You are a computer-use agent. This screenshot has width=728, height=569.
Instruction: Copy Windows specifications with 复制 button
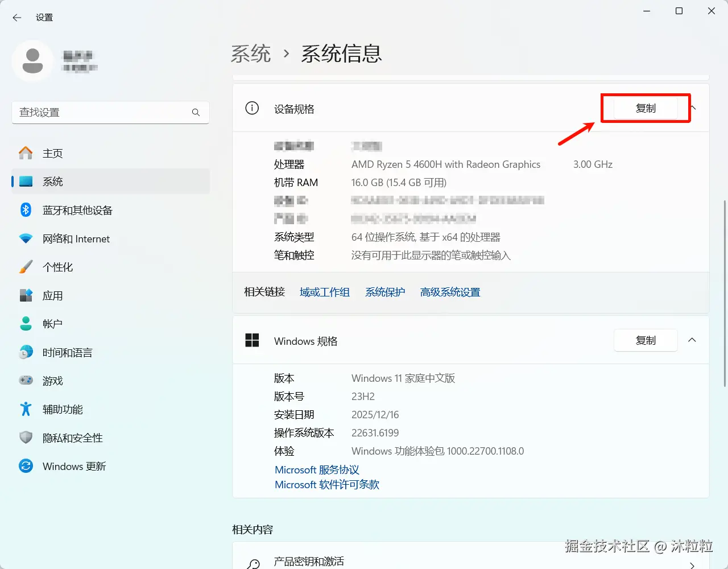click(646, 340)
